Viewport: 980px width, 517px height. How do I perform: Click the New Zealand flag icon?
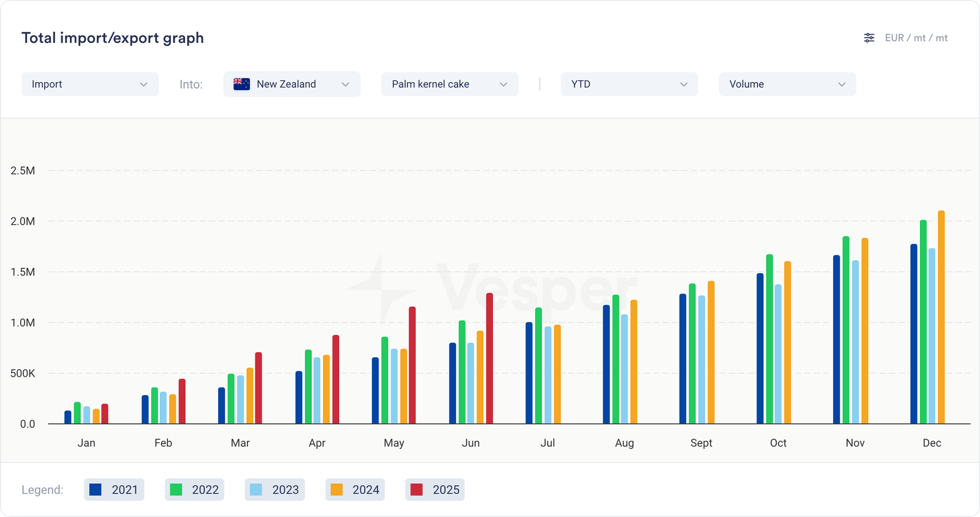click(242, 85)
